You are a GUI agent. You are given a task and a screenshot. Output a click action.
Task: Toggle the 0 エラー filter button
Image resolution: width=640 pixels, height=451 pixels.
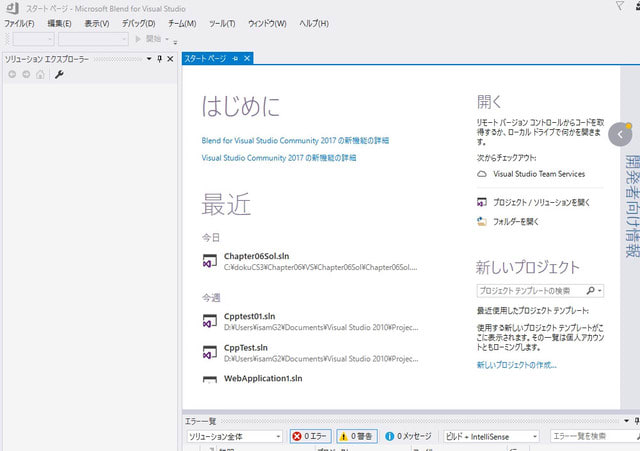311,436
